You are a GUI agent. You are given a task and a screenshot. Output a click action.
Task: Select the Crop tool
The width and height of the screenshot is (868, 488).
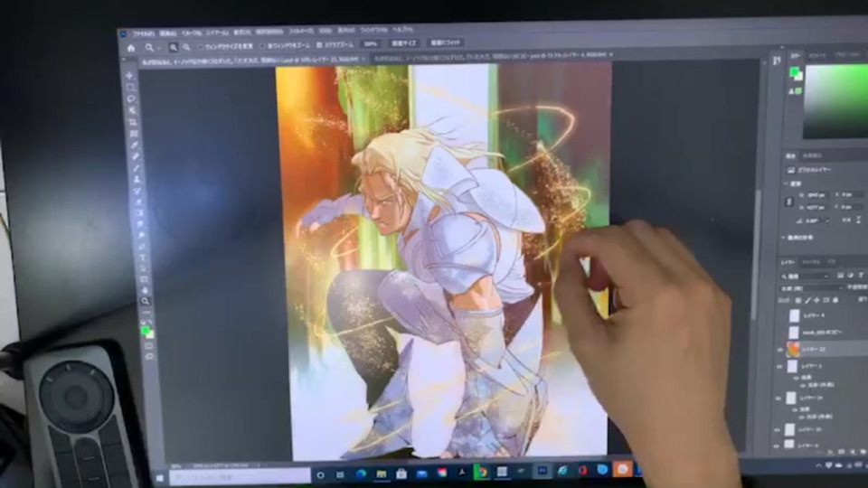coord(133,122)
